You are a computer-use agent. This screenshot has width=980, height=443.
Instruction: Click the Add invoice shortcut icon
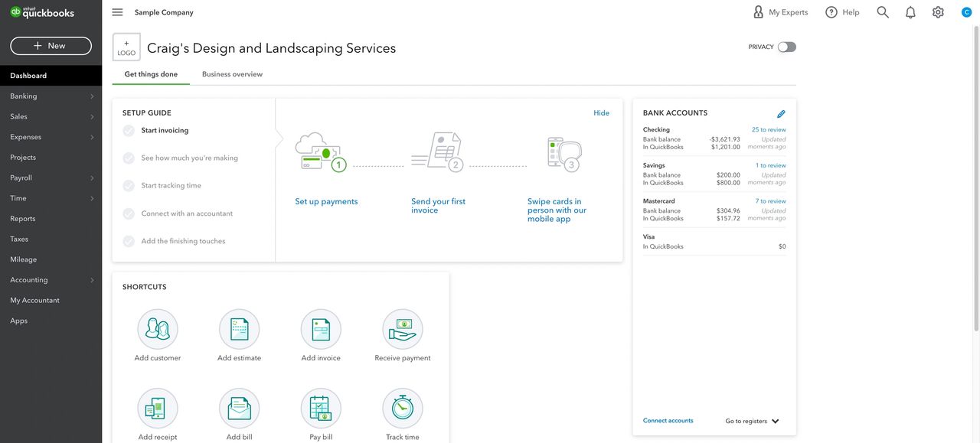coord(321,329)
